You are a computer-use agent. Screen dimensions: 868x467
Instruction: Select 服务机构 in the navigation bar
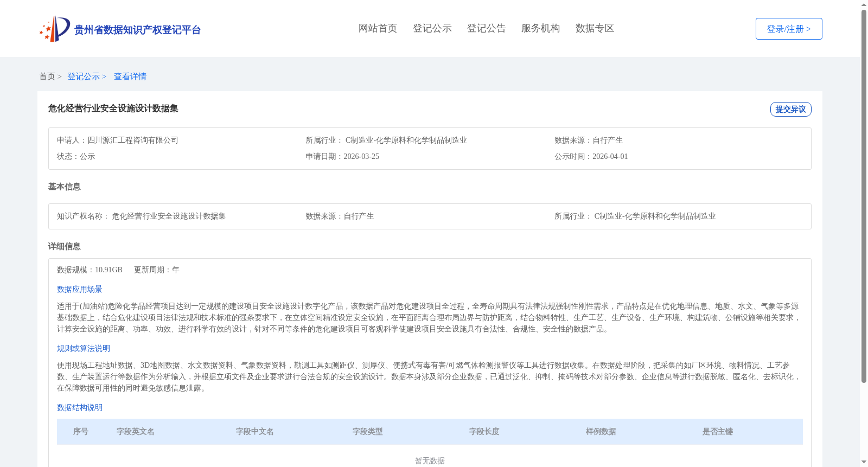click(x=540, y=28)
